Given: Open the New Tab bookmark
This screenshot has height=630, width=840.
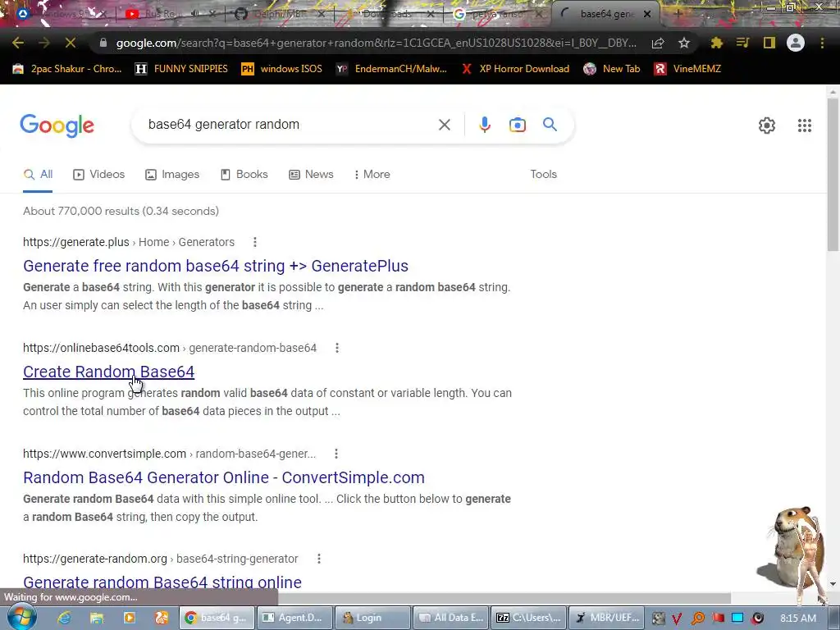Looking at the screenshot, I should point(612,69).
